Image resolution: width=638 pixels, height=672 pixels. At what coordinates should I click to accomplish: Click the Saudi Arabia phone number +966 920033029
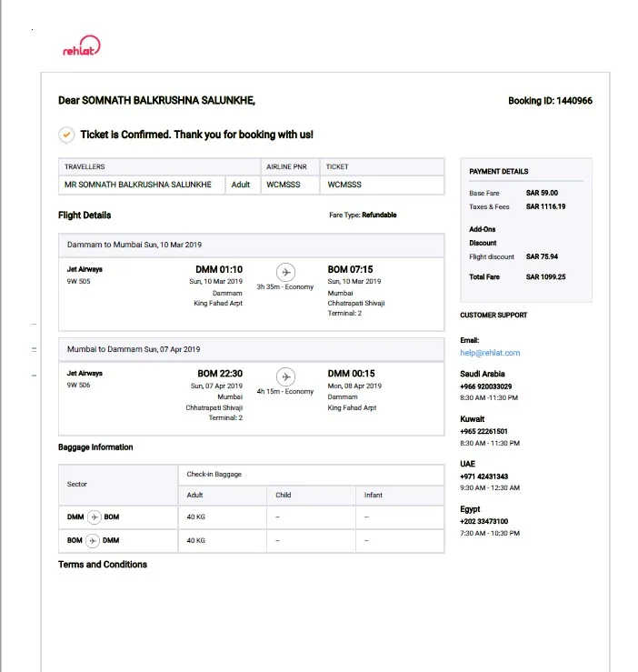pos(485,386)
